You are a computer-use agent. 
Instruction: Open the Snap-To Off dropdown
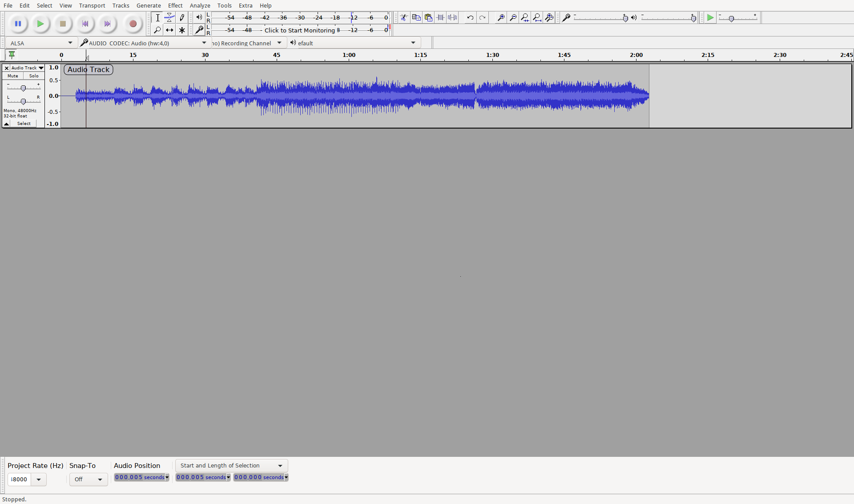pyautogui.click(x=89, y=480)
